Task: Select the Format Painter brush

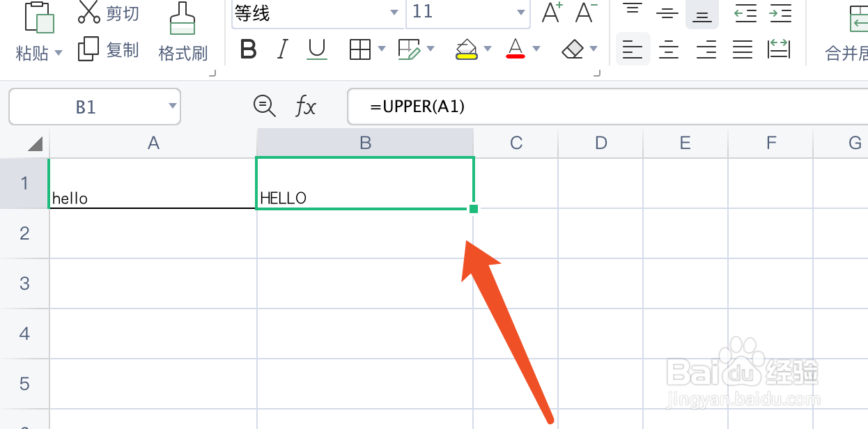Action: point(183,19)
